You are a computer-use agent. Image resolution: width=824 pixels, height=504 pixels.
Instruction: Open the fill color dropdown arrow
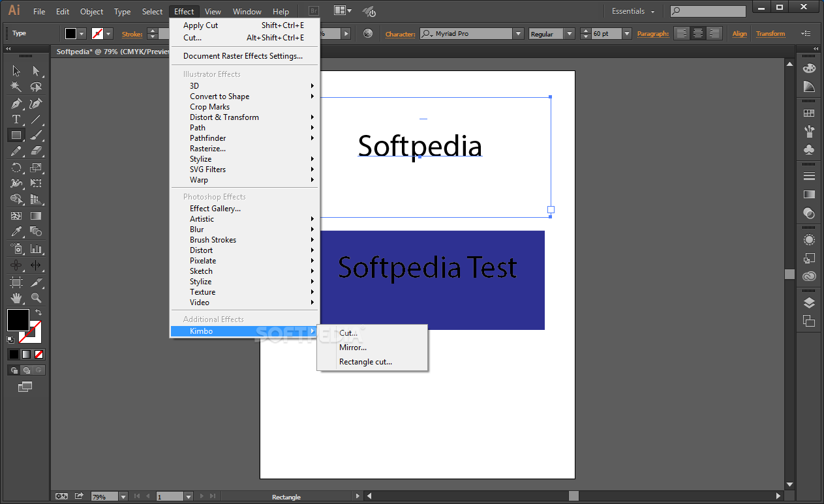tap(82, 33)
